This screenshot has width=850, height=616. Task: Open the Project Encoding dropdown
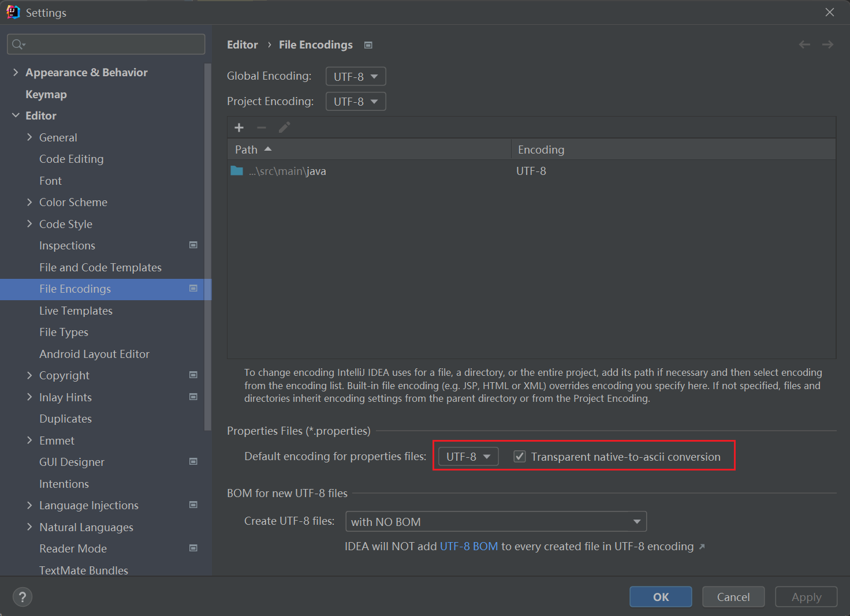(x=356, y=102)
